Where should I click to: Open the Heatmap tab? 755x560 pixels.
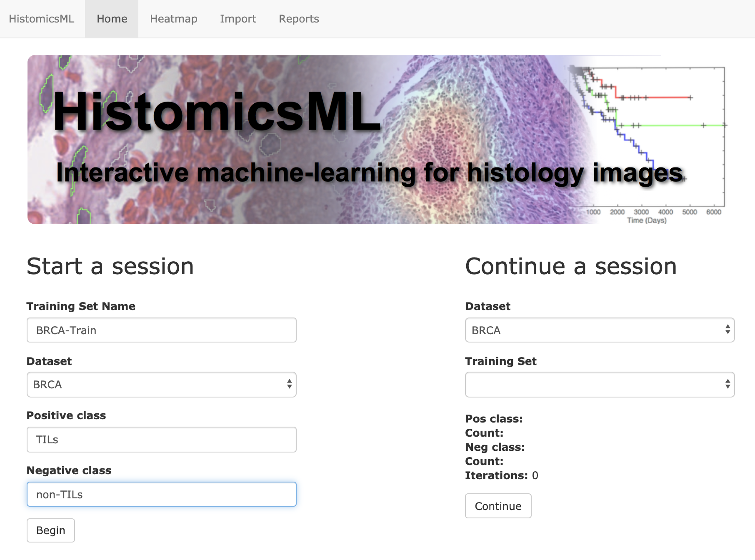173,19
